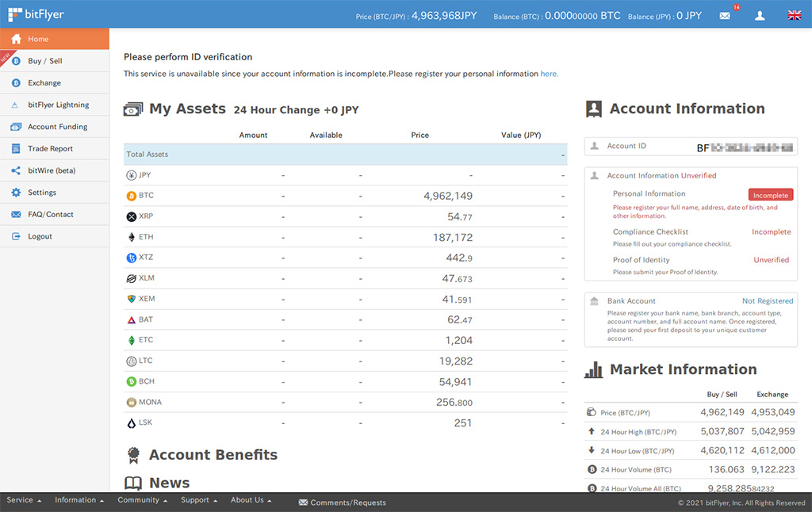
Task: Click the Account Benefits heading
Action: [x=213, y=454]
